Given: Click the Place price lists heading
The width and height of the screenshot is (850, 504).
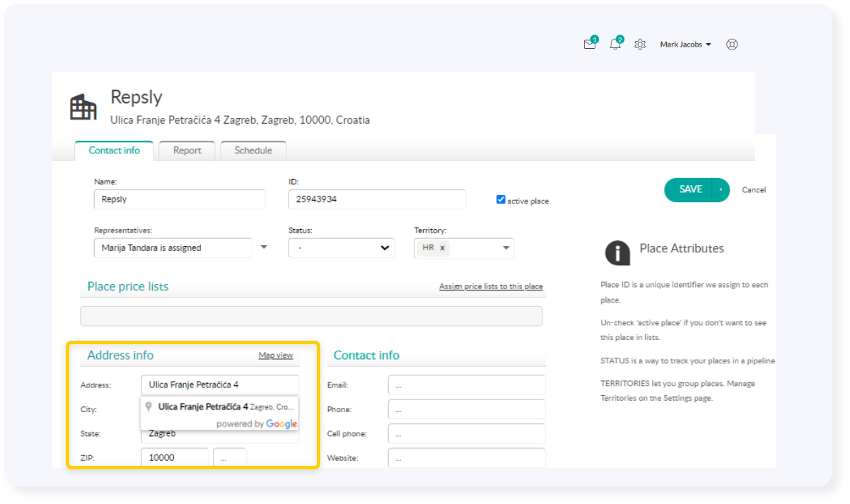Looking at the screenshot, I should [x=128, y=286].
